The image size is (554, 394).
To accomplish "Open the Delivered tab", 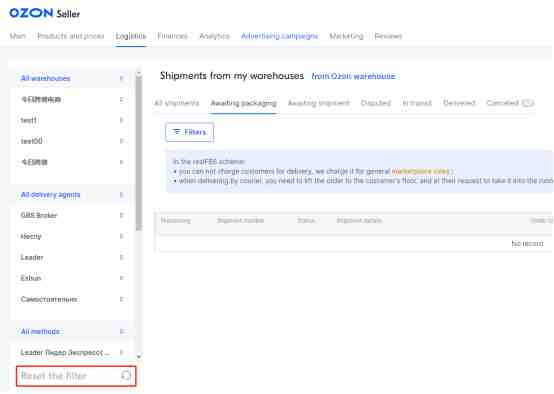I will pyautogui.click(x=459, y=103).
